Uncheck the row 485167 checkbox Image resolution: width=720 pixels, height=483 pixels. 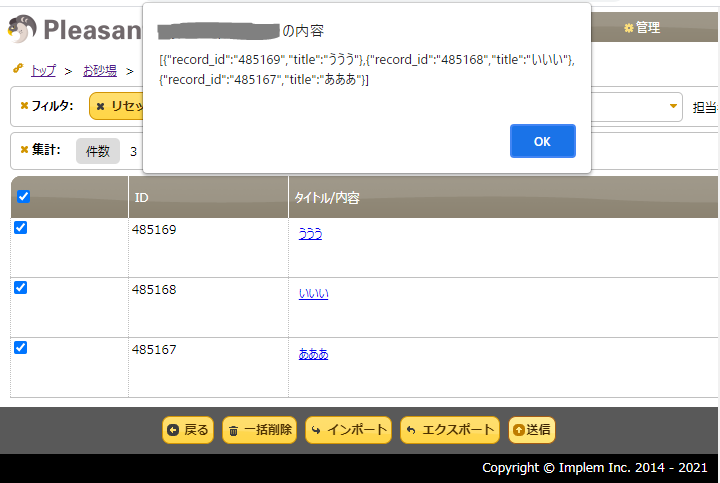tap(21, 348)
